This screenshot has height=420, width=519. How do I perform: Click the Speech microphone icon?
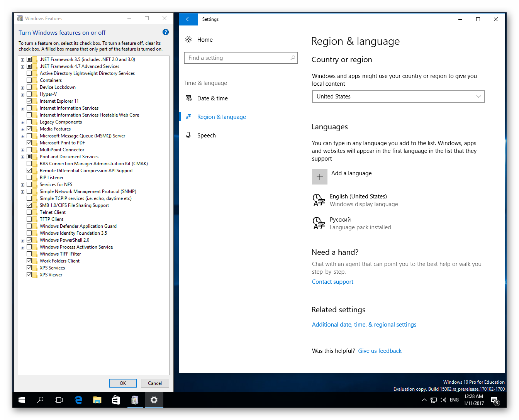(188, 135)
